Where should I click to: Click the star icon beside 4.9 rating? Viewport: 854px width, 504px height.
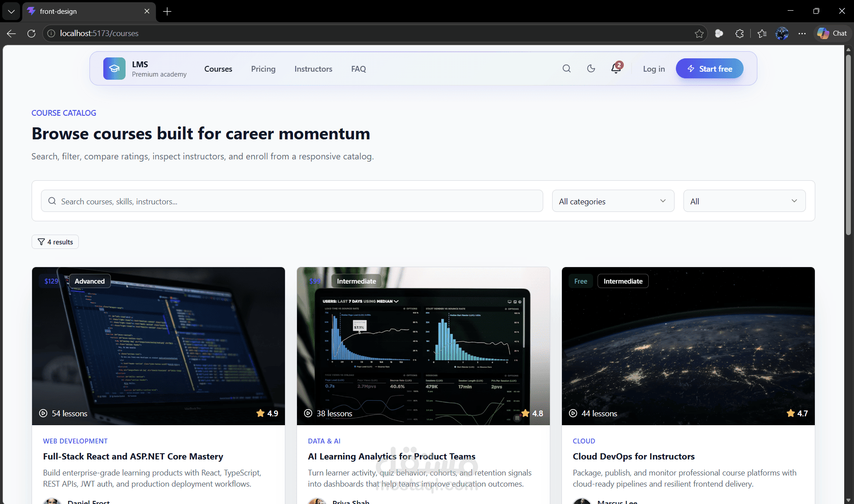260,413
